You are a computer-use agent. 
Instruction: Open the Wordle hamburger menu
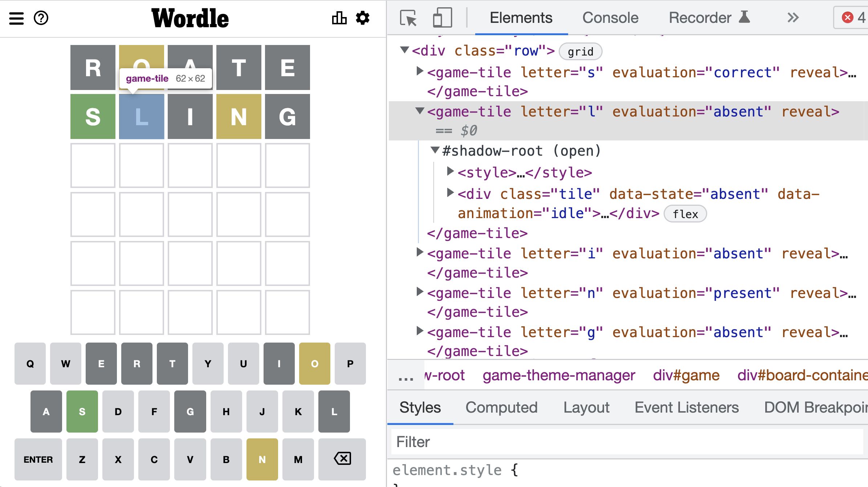pyautogui.click(x=16, y=18)
